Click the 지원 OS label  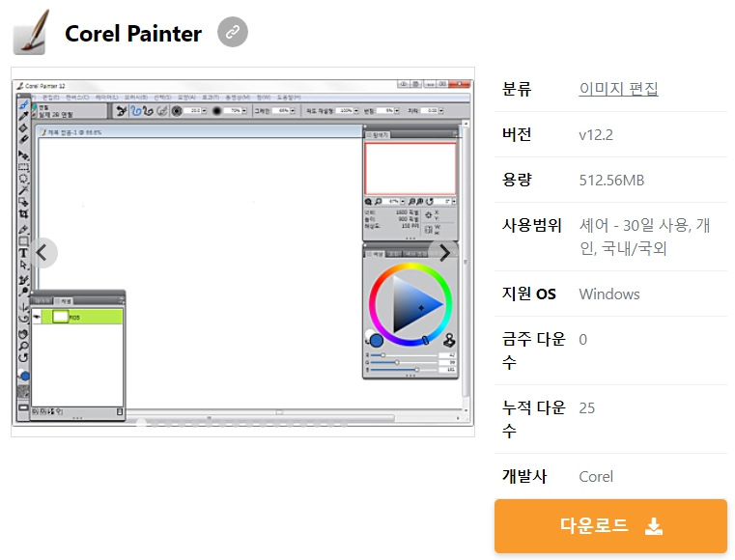pos(528,294)
